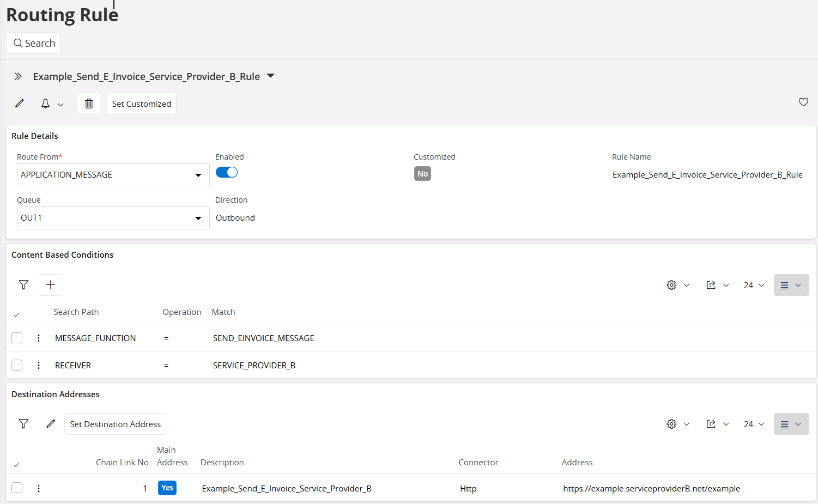818x504 pixels.
Task: Expand the chevron next to the bell icon
Action: (60, 105)
